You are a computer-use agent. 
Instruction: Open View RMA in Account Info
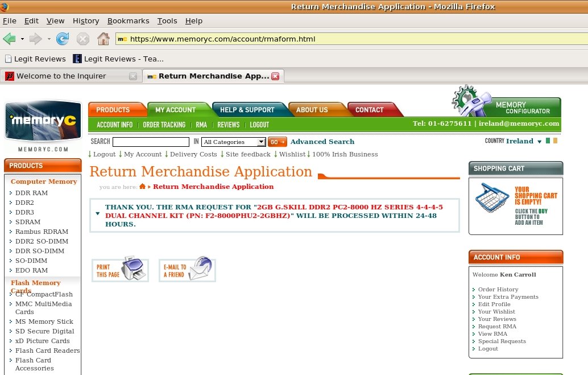[x=492, y=333]
